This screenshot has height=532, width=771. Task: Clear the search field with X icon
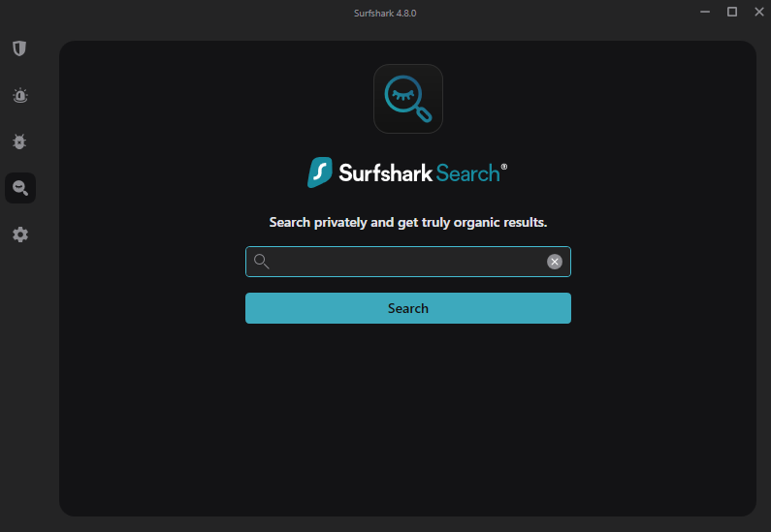click(554, 262)
